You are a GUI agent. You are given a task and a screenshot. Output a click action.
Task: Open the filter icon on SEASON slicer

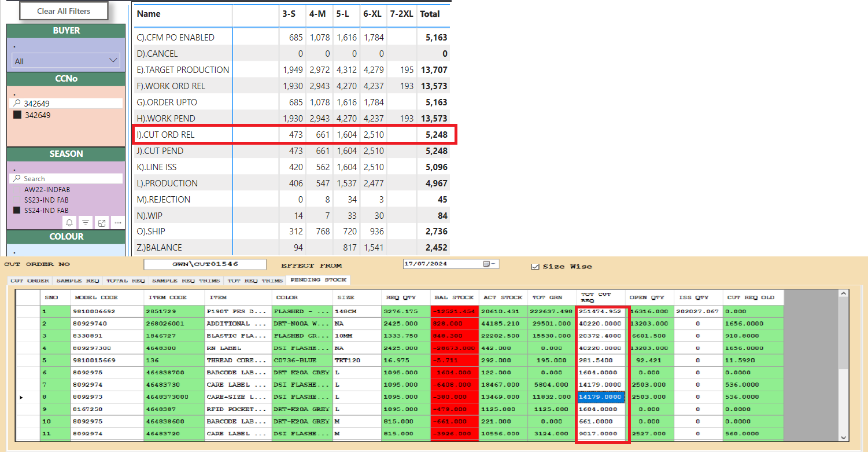[85, 223]
